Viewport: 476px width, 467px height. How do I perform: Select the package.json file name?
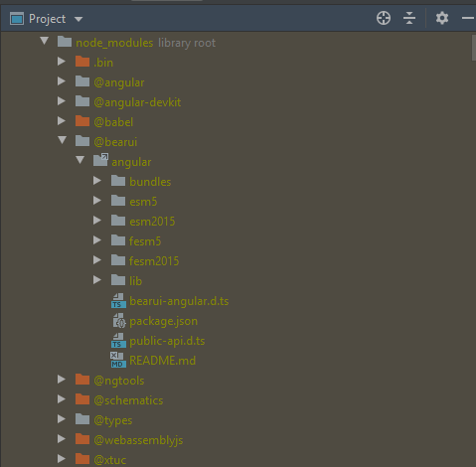[x=163, y=321]
